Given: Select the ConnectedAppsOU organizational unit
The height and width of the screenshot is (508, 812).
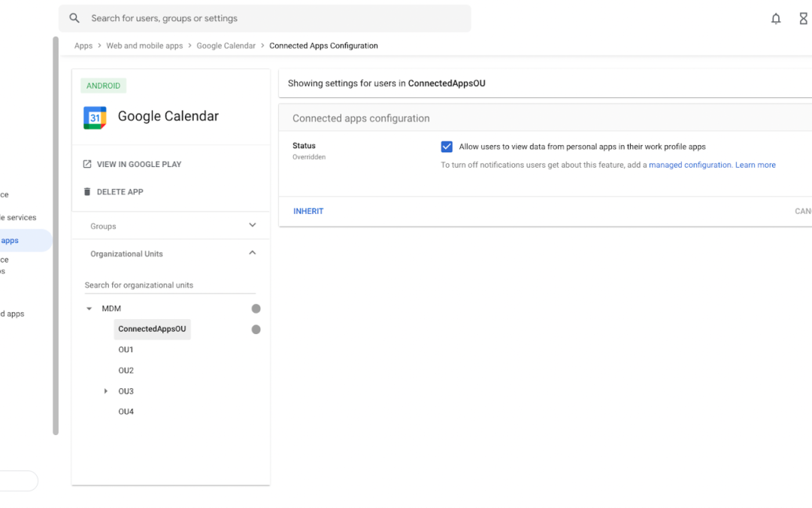Looking at the screenshot, I should point(152,329).
